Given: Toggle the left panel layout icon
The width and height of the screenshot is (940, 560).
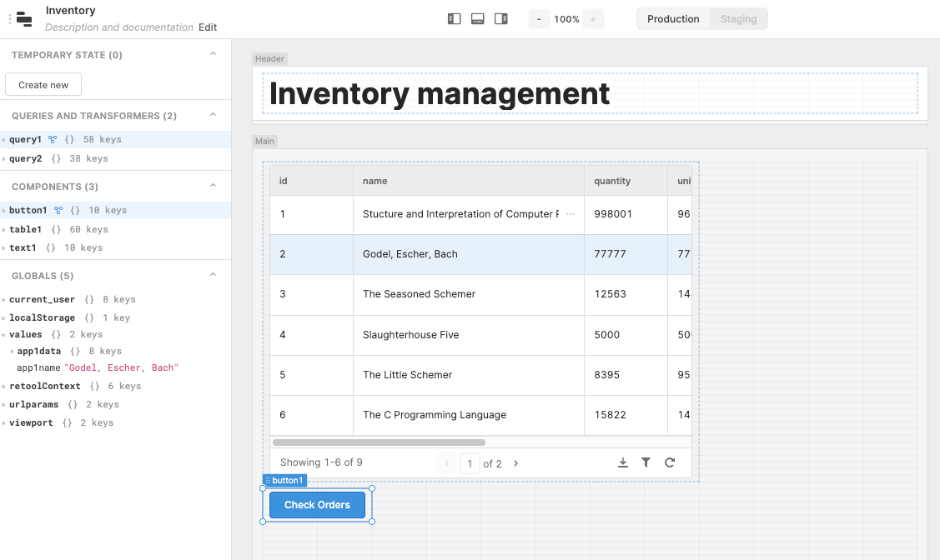Looking at the screenshot, I should pos(455,19).
